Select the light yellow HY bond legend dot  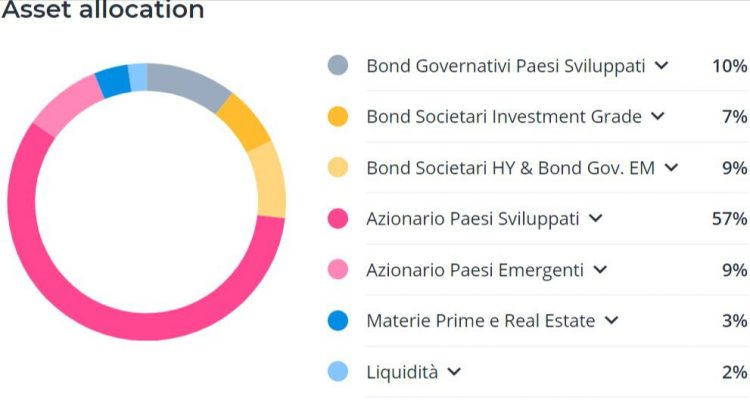(338, 168)
